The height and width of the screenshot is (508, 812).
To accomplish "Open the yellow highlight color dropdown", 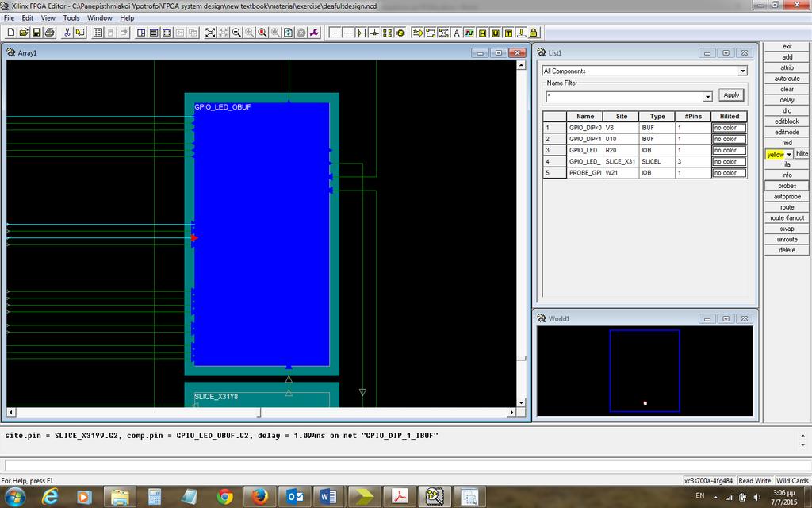I will point(789,155).
